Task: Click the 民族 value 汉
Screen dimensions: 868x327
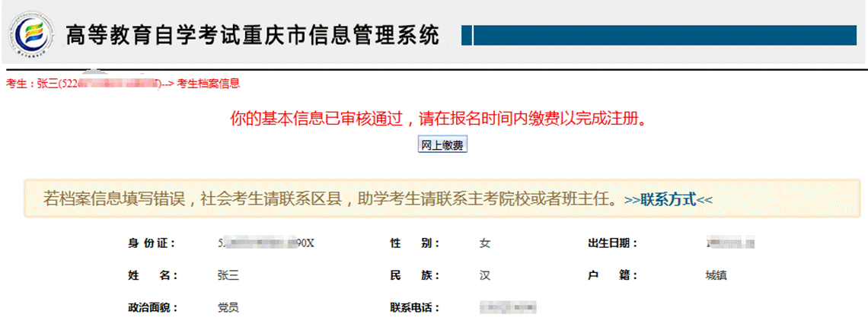Action: click(484, 275)
